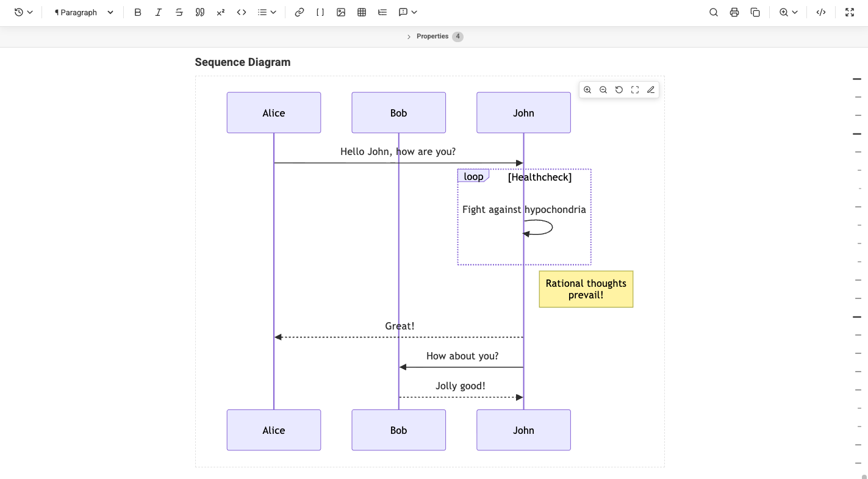Select the top Alice participant box
The width and height of the screenshot is (868, 479).
[274, 113]
